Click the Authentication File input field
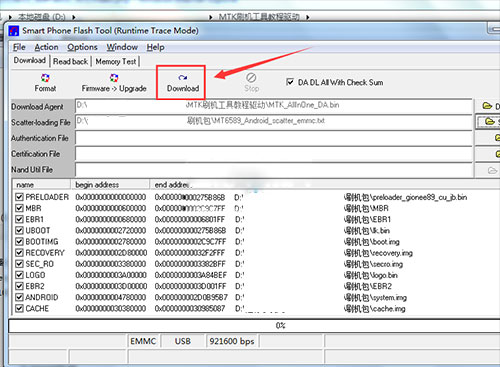This screenshot has width=500, height=367. tap(274, 138)
